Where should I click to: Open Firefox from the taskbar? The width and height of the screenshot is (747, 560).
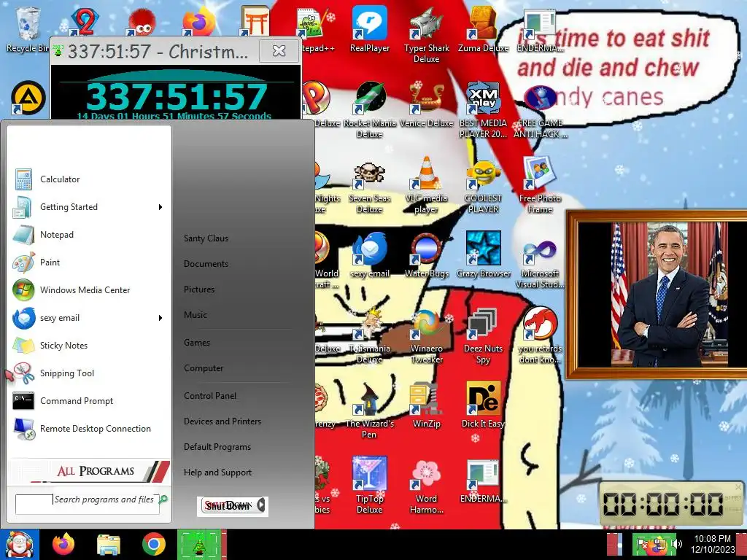point(64,544)
